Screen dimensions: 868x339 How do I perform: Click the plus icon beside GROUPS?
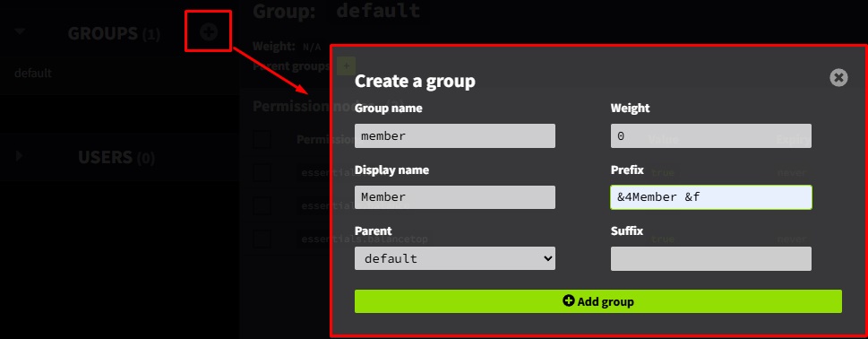tap(208, 32)
